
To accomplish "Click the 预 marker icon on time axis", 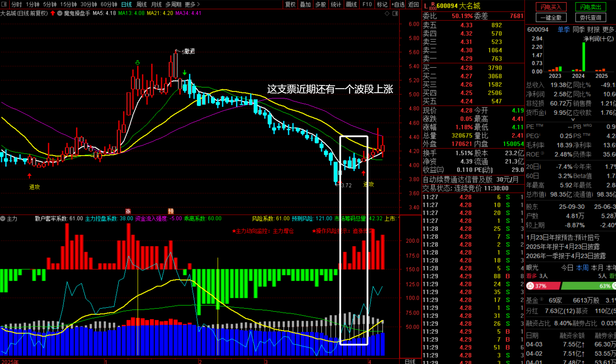I will point(171,211).
